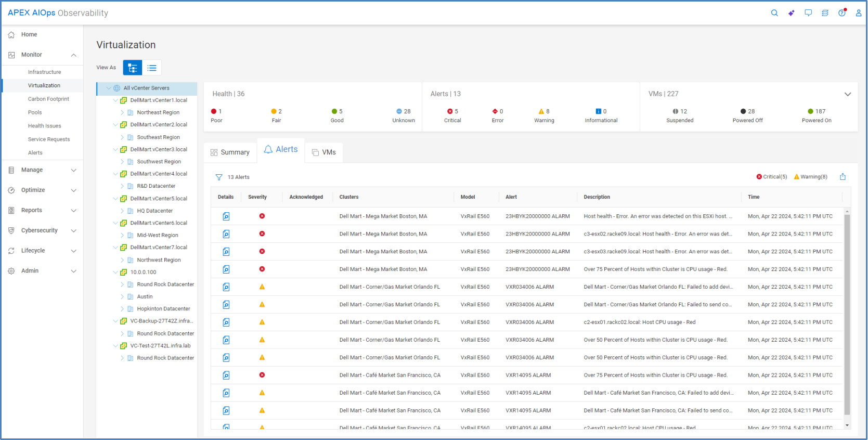Image resolution: width=868 pixels, height=440 pixels.
Task: Open the jobs list icon in header
Action: click(825, 13)
